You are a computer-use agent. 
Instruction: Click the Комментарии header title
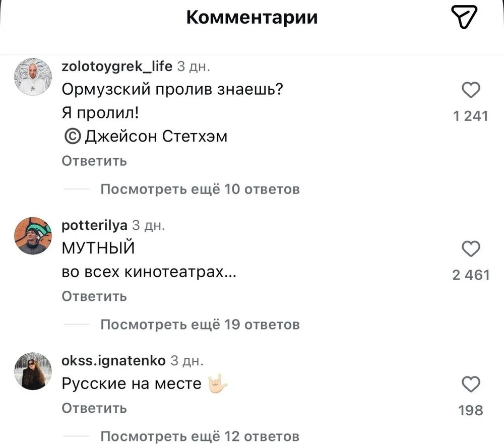tap(252, 18)
